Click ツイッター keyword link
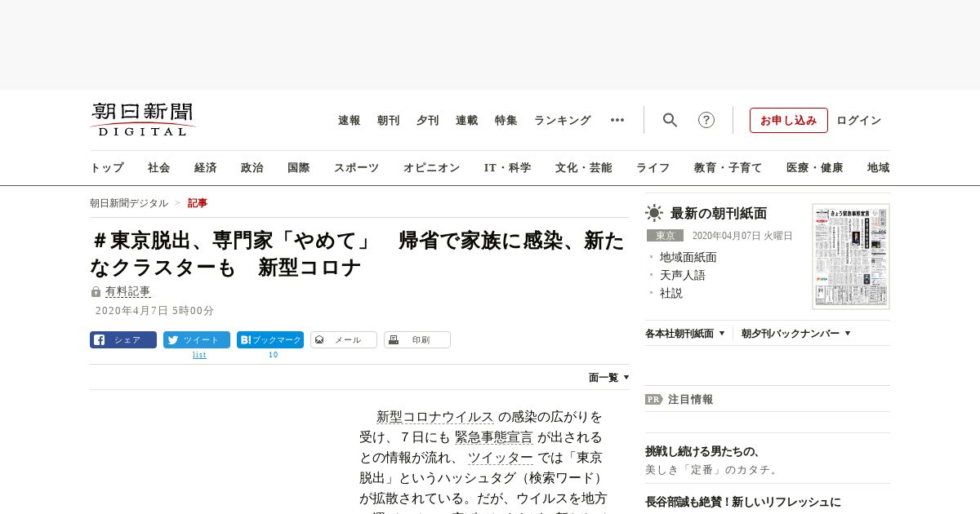Screen dimensions: 980x514 (501, 458)
